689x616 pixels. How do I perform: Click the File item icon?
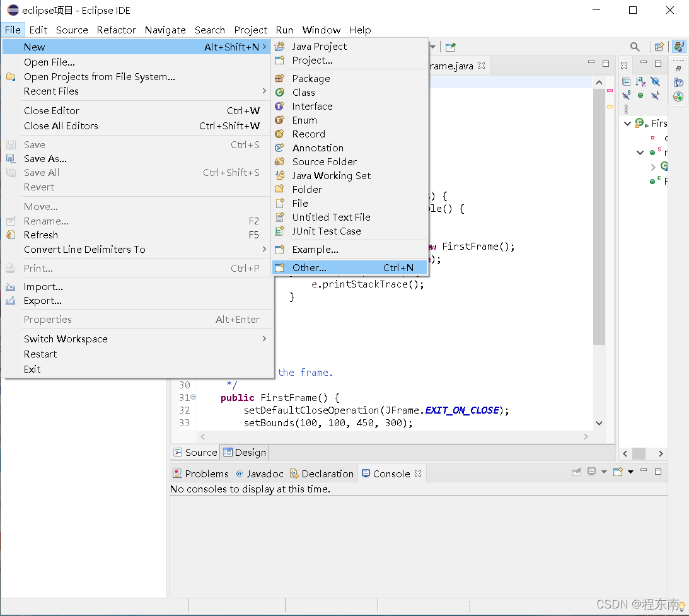[x=279, y=203]
